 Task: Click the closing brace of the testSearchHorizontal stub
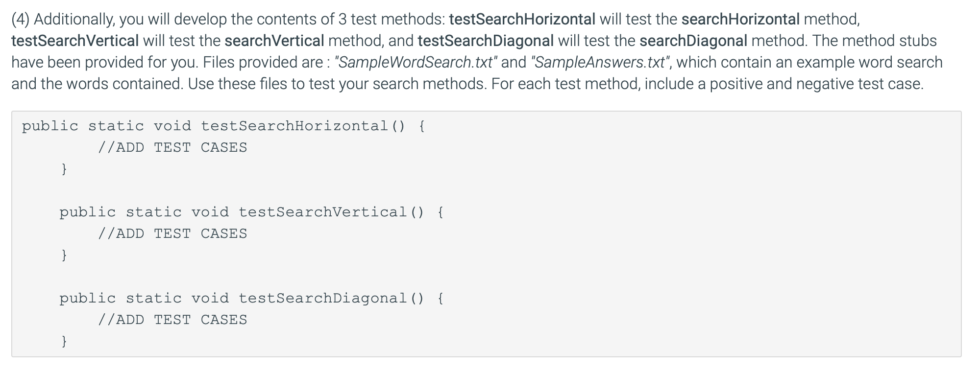point(64,169)
